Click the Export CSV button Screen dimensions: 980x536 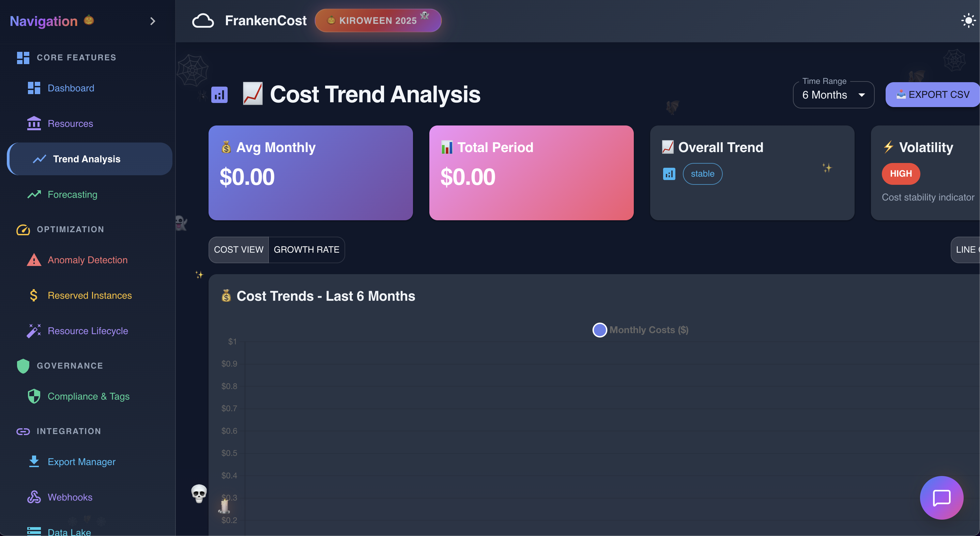point(933,95)
